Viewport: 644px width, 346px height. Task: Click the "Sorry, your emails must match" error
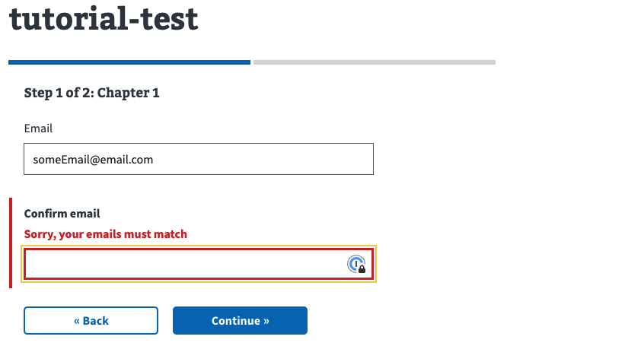pyautogui.click(x=106, y=234)
